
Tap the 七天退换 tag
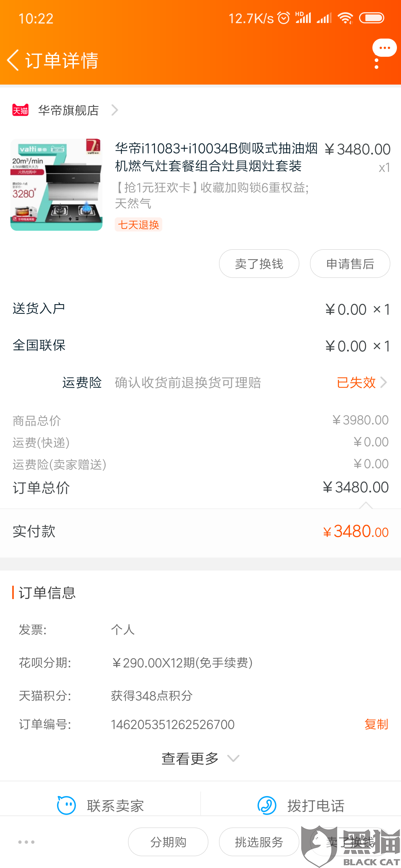pyautogui.click(x=138, y=225)
